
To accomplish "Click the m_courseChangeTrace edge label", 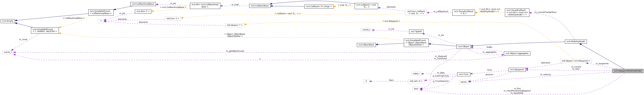I will click(545, 12).
